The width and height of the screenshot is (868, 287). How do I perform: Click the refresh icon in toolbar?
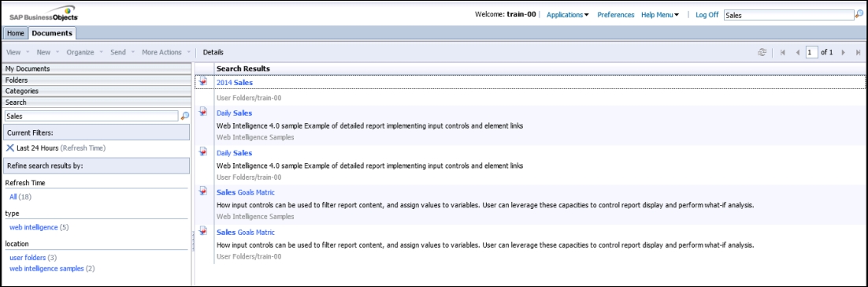point(762,52)
